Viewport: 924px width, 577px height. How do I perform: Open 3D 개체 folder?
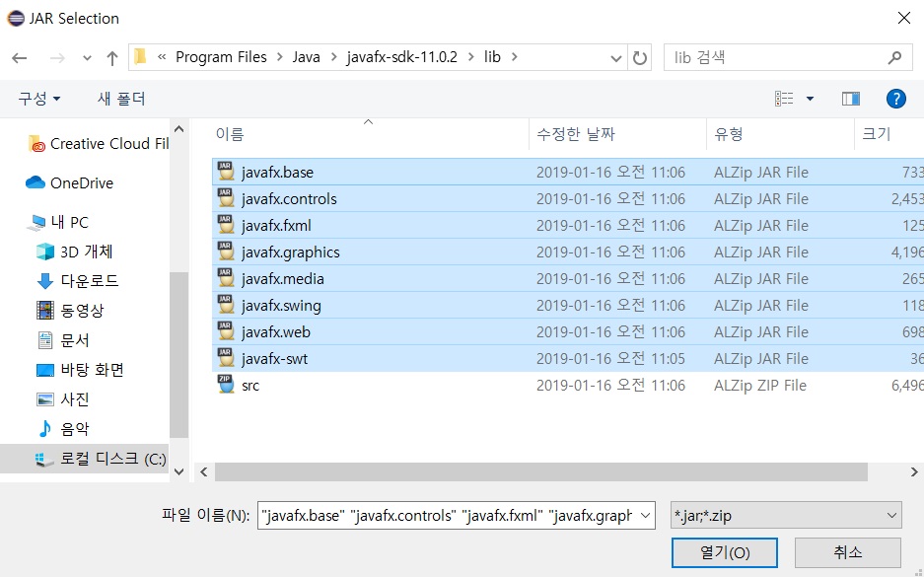point(75,252)
